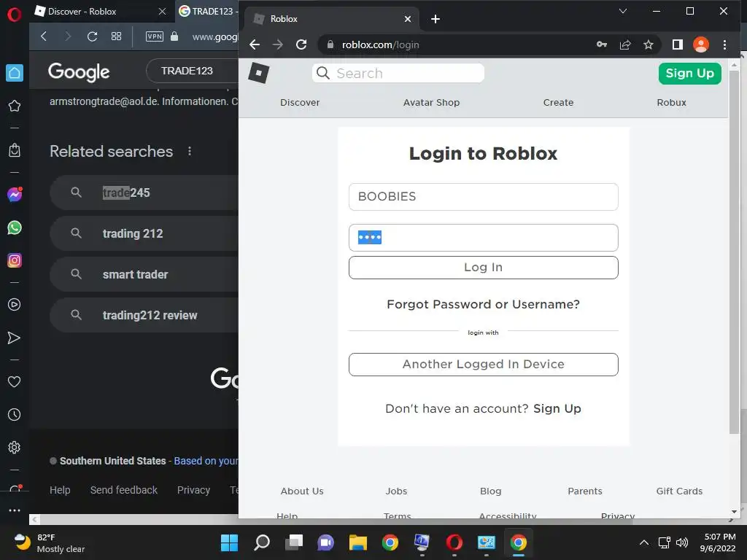Image resolution: width=747 pixels, height=560 pixels.
Task: Click the Google logo in Opera window
Action: 79,72
